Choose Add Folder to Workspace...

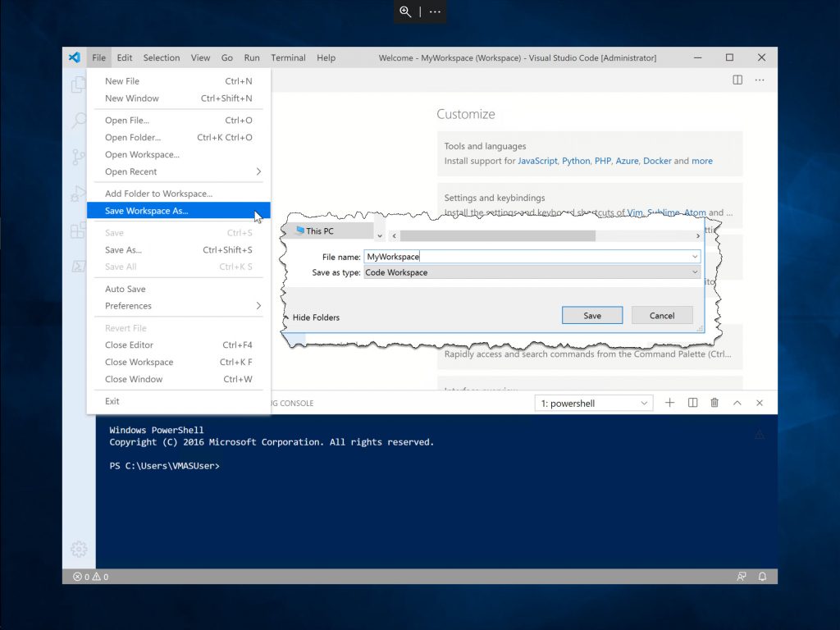[x=178, y=194]
